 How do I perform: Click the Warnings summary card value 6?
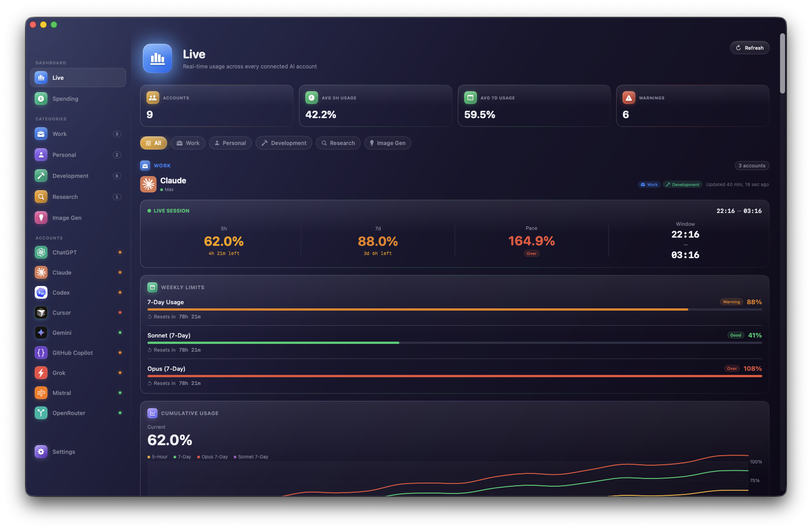(x=626, y=114)
